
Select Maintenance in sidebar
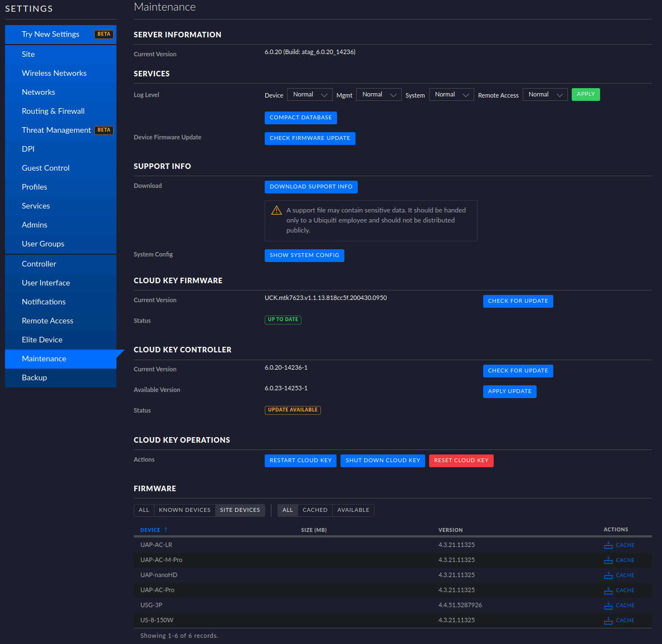[x=61, y=359]
